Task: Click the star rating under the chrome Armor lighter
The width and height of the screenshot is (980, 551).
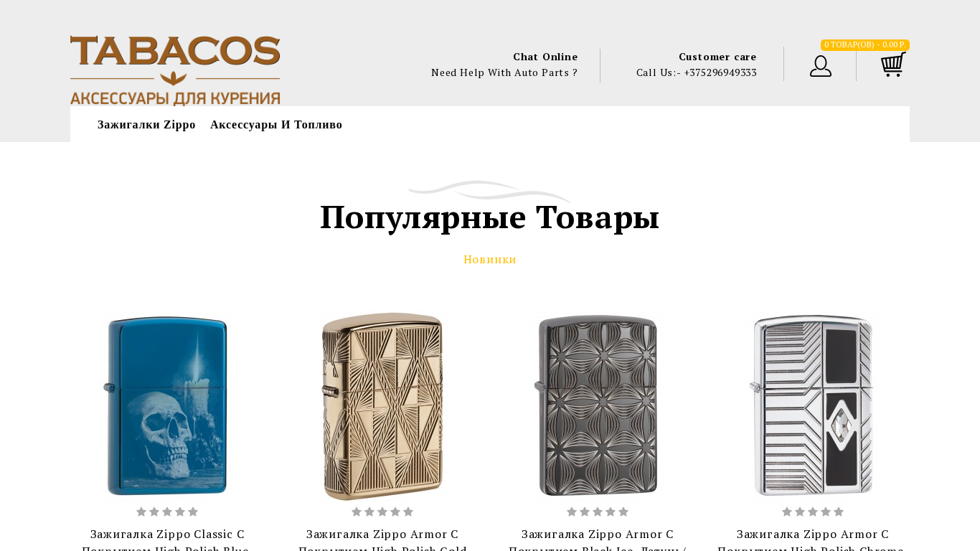Action: (x=813, y=512)
